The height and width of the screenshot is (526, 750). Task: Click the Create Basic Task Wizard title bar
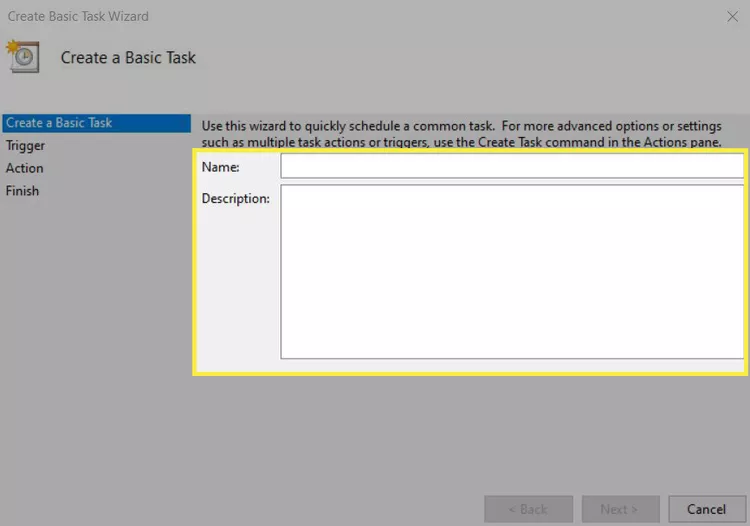[x=300, y=17]
